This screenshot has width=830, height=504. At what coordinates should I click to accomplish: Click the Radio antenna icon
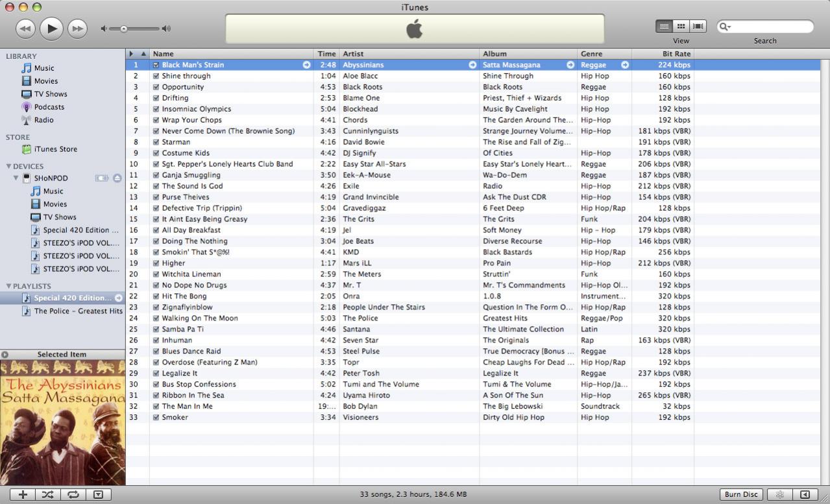coord(27,120)
